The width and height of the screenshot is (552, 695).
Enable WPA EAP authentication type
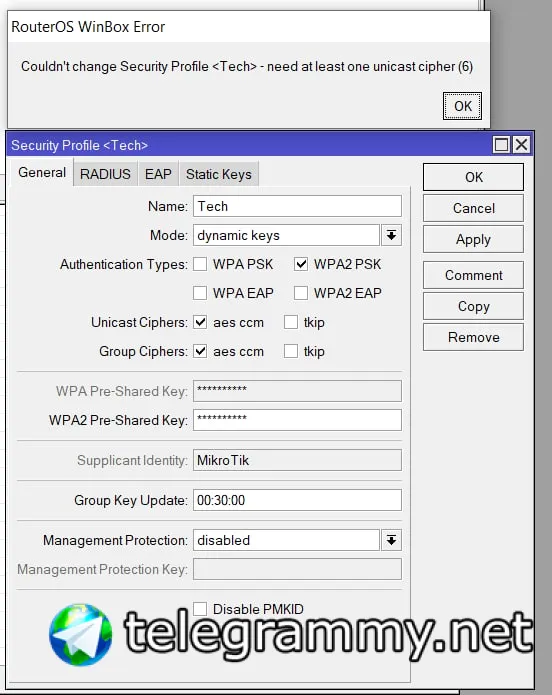pyautogui.click(x=200, y=293)
